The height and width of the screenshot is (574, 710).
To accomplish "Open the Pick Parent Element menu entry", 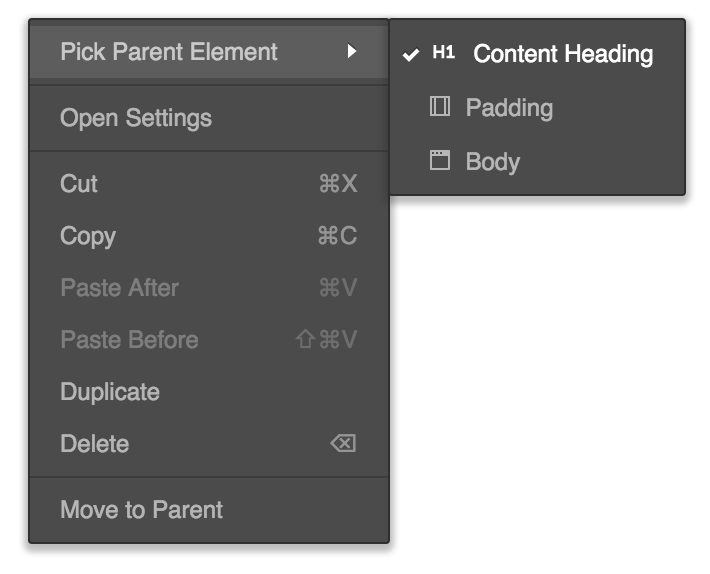I will click(209, 52).
